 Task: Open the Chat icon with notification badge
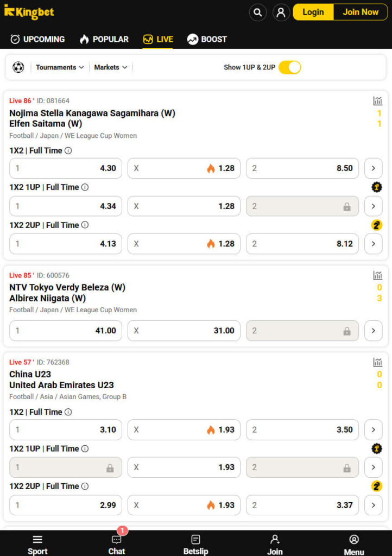pos(117,539)
